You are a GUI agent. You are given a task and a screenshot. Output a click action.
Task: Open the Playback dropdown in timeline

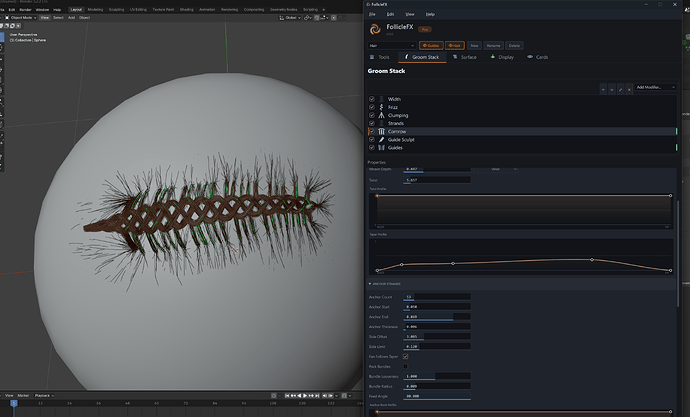pyautogui.click(x=44, y=395)
